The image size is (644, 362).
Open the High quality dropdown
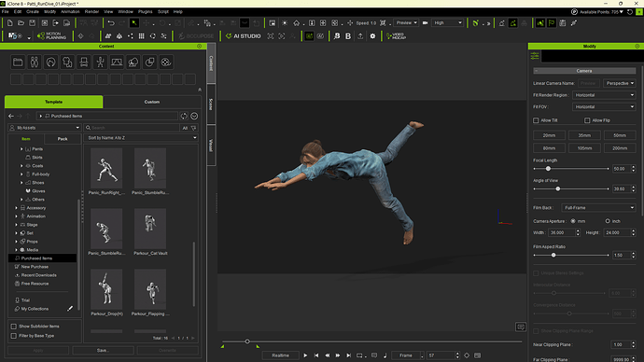pyautogui.click(x=447, y=23)
